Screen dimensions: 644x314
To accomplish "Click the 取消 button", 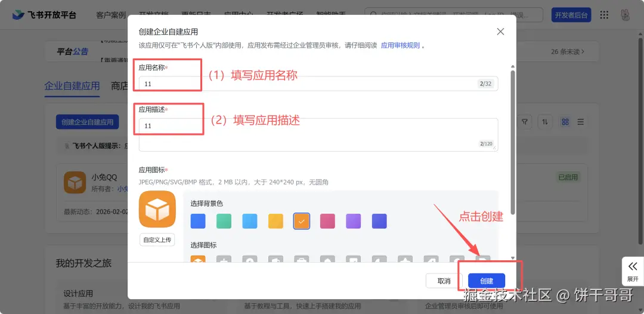I will tap(444, 281).
